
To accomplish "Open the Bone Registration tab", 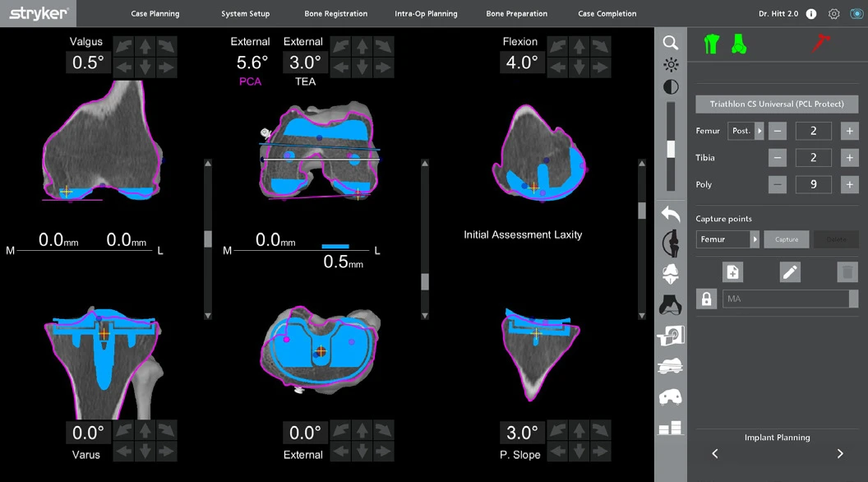I will click(x=336, y=14).
